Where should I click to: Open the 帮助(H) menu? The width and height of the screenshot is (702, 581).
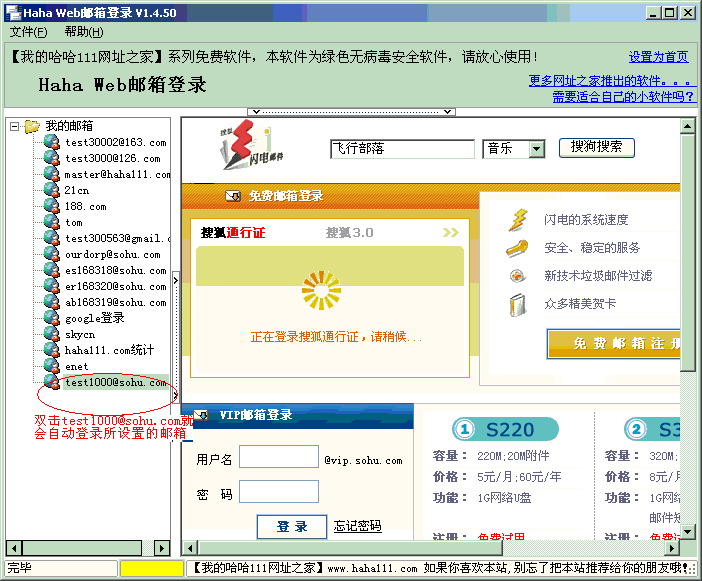[84, 32]
